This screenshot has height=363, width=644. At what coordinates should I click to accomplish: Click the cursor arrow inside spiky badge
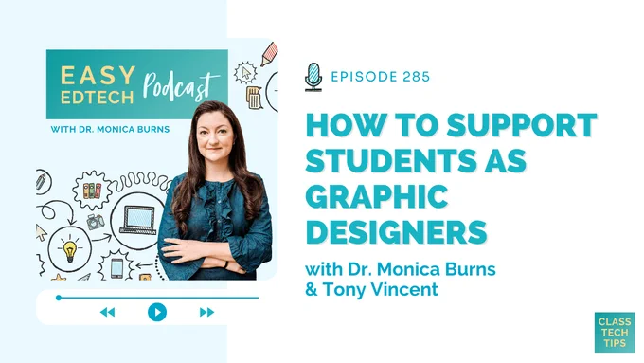[x=245, y=73]
